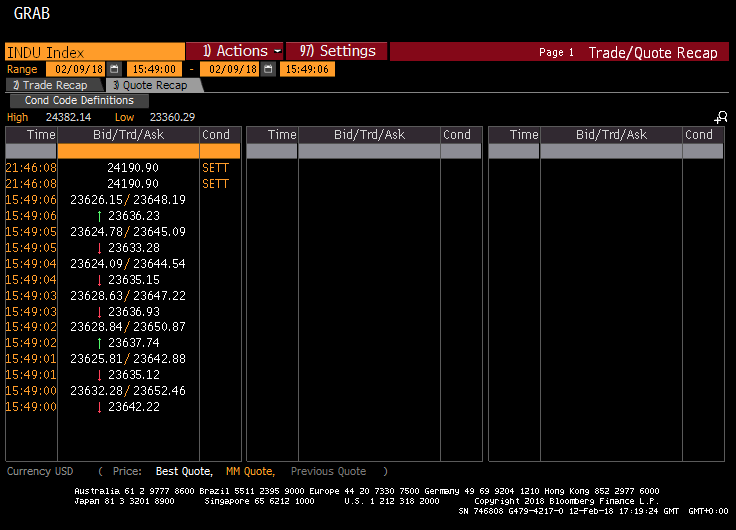This screenshot has width=736, height=530.
Task: Open the end date calendar picker icon
Action: click(268, 69)
